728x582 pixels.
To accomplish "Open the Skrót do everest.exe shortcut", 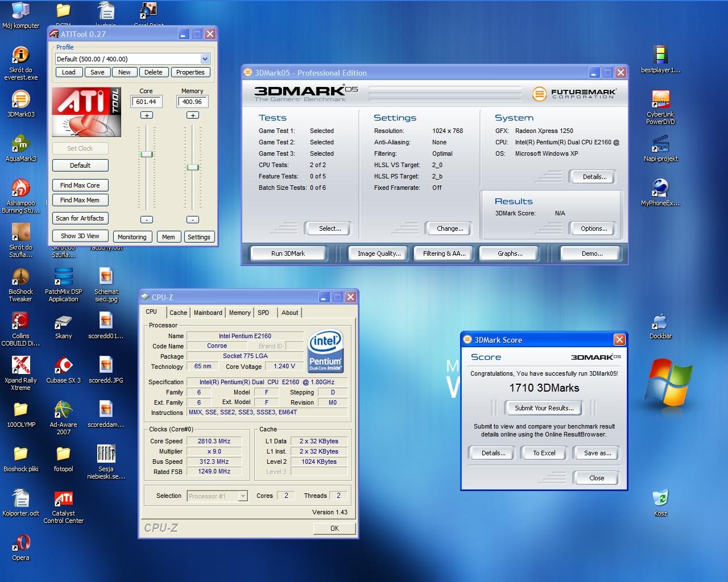I will [x=20, y=63].
